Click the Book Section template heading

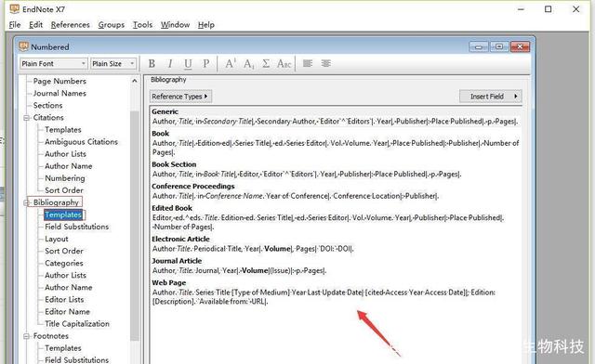tap(174, 164)
